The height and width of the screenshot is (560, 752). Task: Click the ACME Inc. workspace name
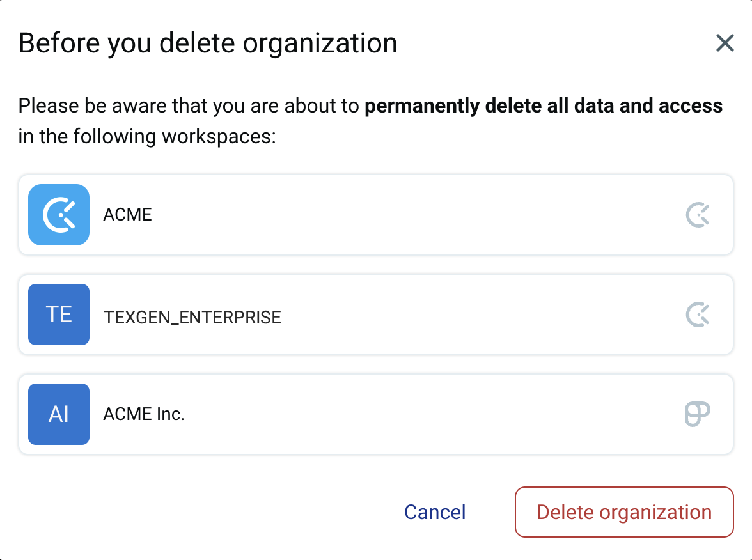coord(144,414)
